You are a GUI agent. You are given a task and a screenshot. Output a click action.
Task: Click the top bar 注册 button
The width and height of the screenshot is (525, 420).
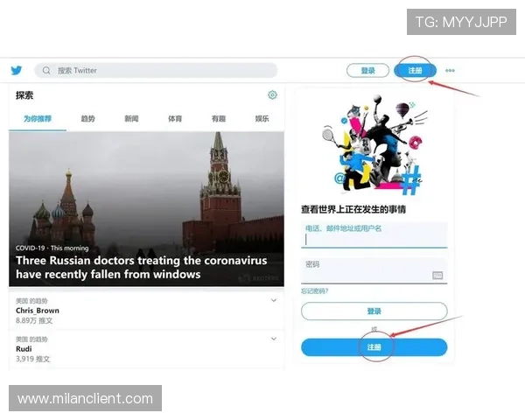pyautogui.click(x=415, y=70)
